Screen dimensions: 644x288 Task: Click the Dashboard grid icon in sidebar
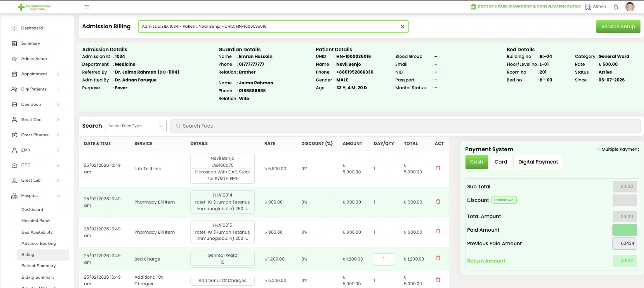(x=14, y=28)
